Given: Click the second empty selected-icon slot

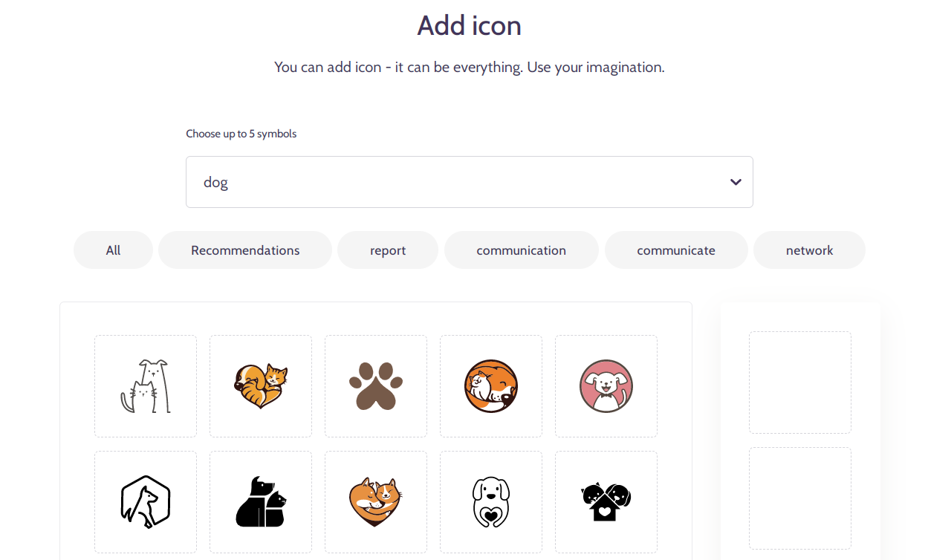Looking at the screenshot, I should tap(800, 498).
